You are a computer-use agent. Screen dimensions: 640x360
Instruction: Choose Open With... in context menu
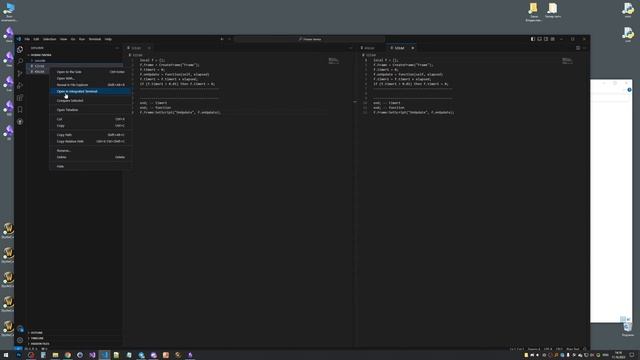pos(90,78)
